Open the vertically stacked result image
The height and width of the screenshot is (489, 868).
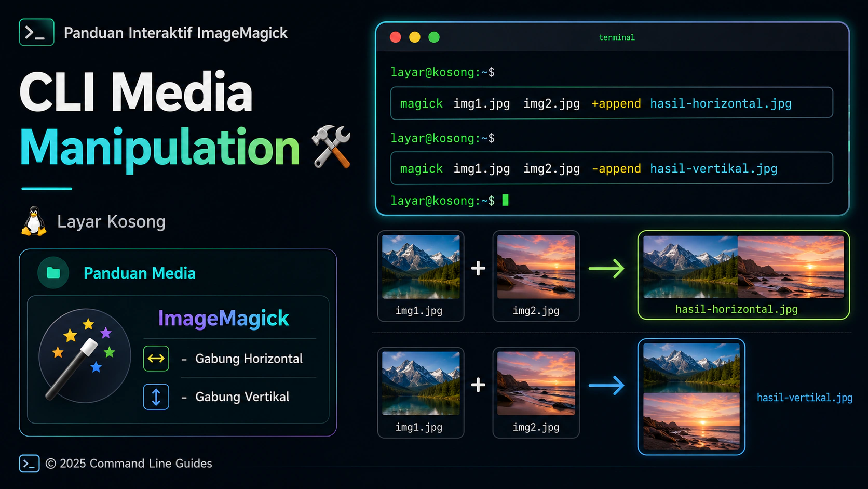691,397
